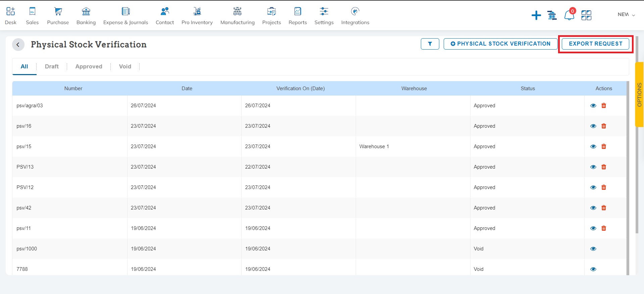Image resolution: width=644 pixels, height=294 pixels.
Task: Click the grid dashboard icon in header
Action: 586,15
